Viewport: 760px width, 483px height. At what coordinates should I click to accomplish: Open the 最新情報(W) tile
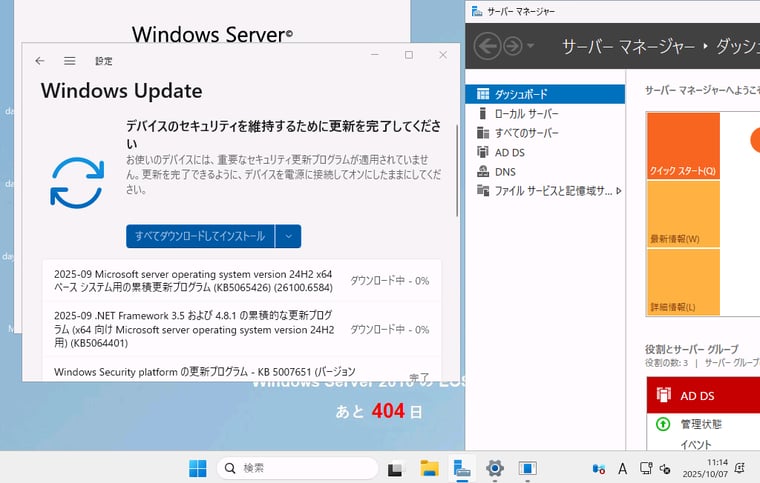tap(683, 214)
